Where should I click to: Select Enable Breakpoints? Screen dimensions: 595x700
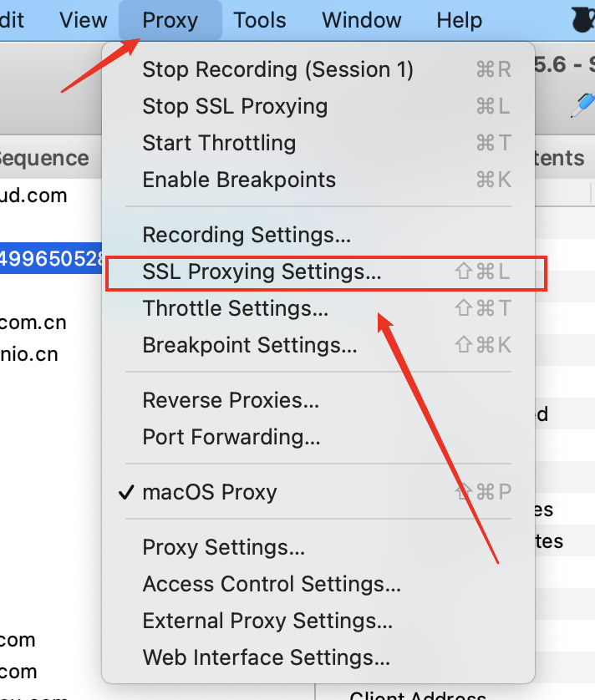click(x=239, y=180)
